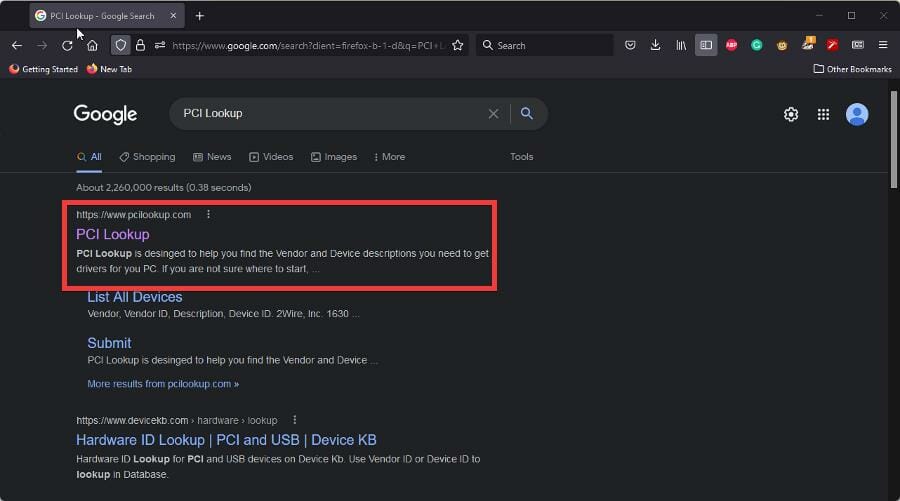Open the Firefox home page icon

[92, 45]
